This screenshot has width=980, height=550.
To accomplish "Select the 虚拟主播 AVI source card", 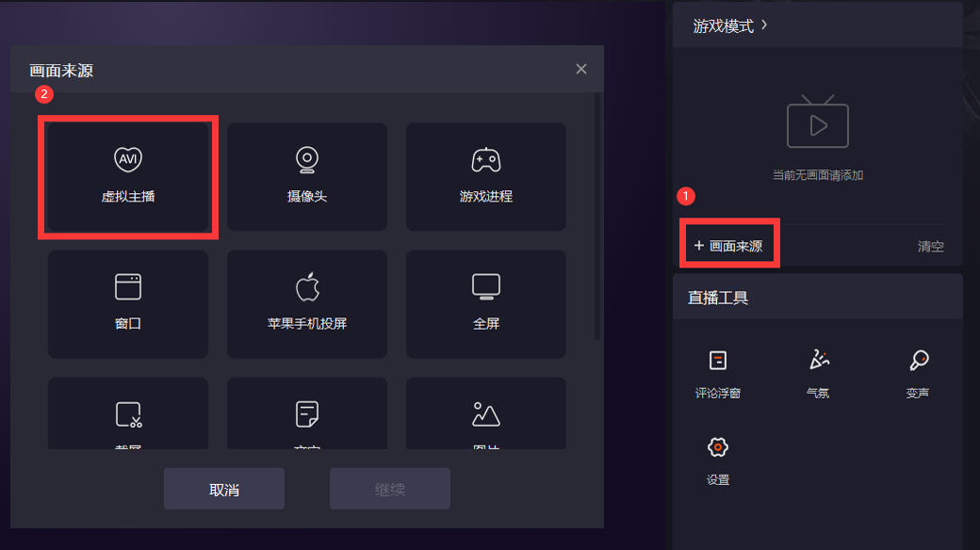I will click(128, 177).
